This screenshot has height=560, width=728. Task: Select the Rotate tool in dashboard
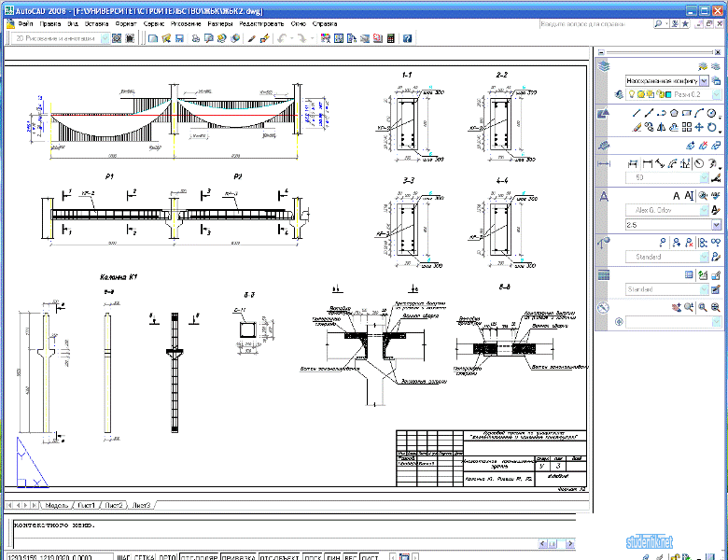(712, 127)
